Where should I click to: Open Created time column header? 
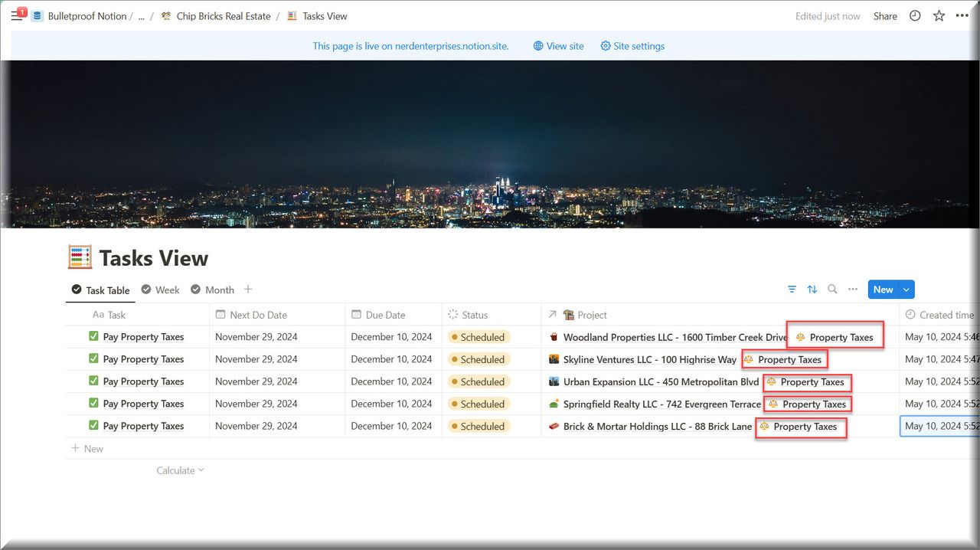(939, 315)
